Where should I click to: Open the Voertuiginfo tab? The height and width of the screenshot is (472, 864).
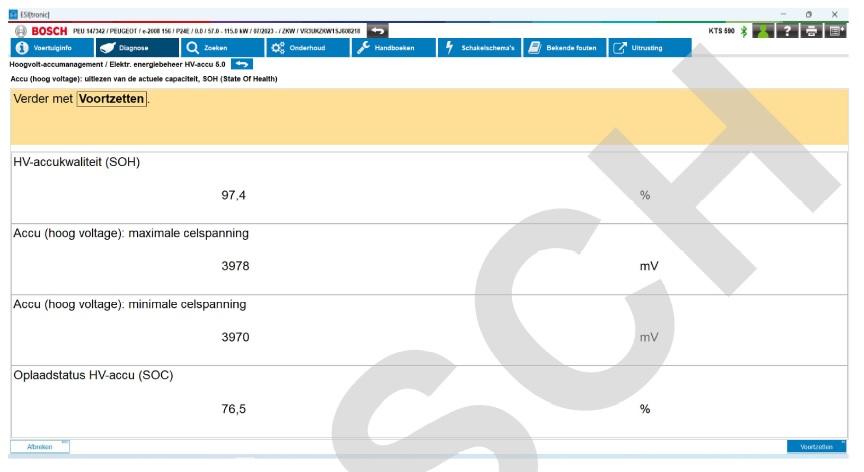coord(43,47)
